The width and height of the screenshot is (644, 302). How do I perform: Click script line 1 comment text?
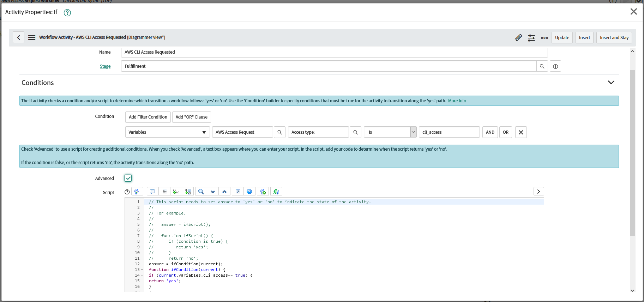pyautogui.click(x=260, y=202)
